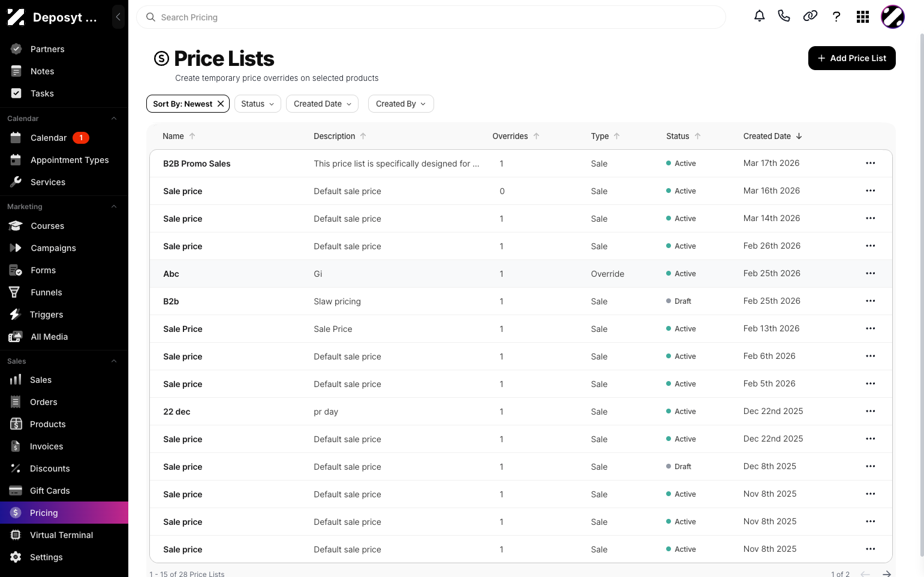Open options for 22 dec row
This screenshot has width=924, height=577.
coord(871,411)
